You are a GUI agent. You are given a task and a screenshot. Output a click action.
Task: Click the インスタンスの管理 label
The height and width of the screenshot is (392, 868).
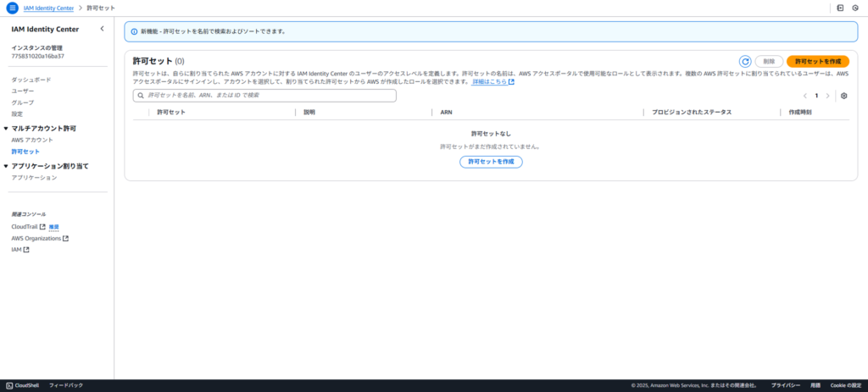coord(37,48)
